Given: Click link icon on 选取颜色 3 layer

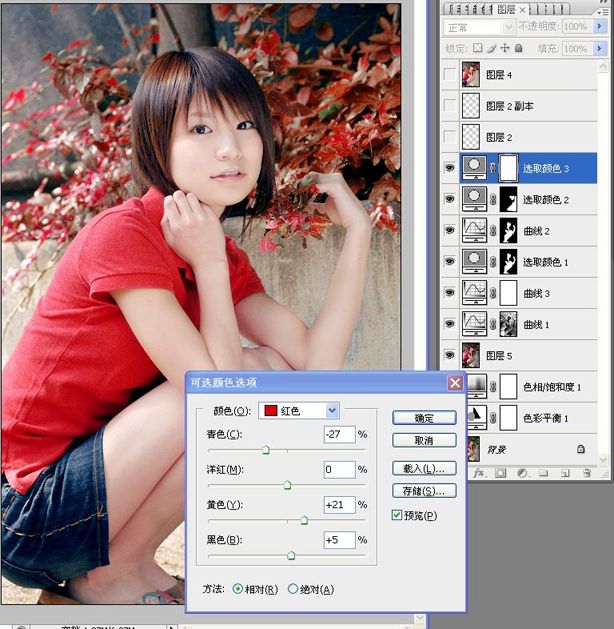Looking at the screenshot, I should [493, 168].
